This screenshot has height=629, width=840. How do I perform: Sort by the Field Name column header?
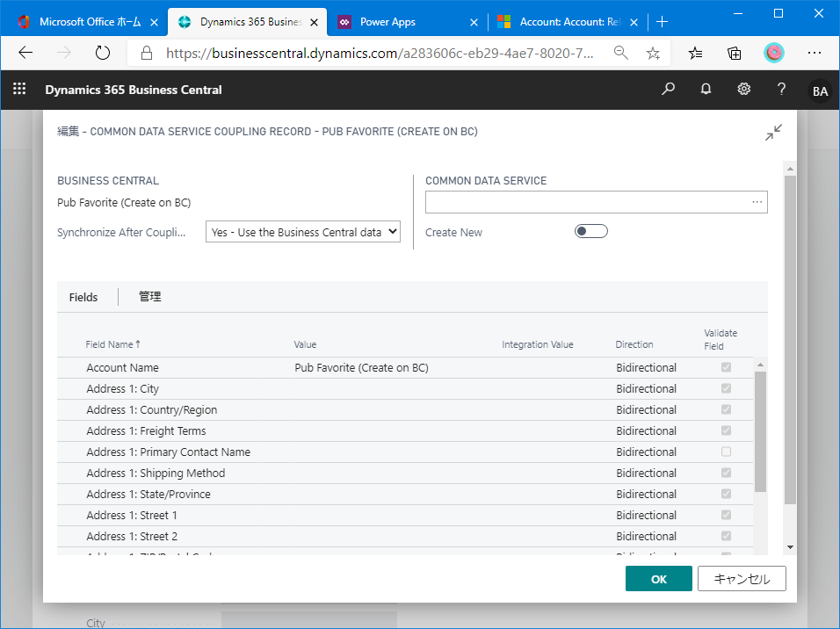(x=112, y=344)
